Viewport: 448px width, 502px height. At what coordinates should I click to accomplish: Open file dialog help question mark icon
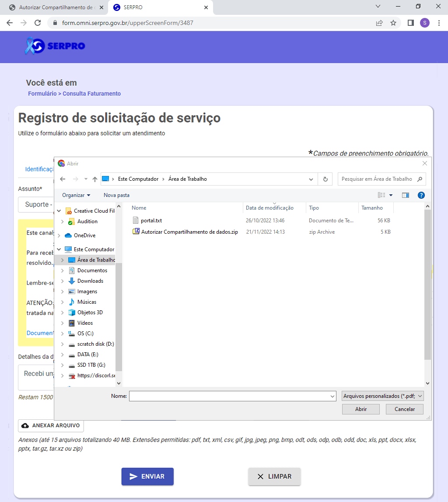coord(421,195)
